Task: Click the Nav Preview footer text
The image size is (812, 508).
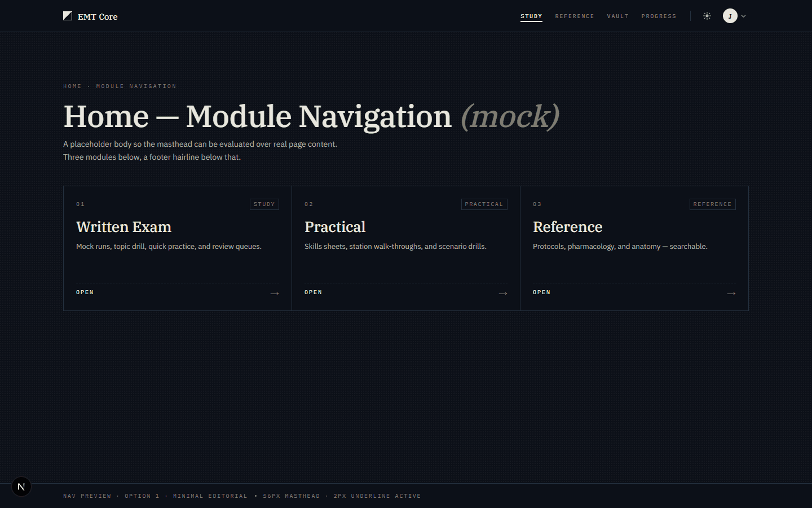Action: pyautogui.click(x=87, y=496)
